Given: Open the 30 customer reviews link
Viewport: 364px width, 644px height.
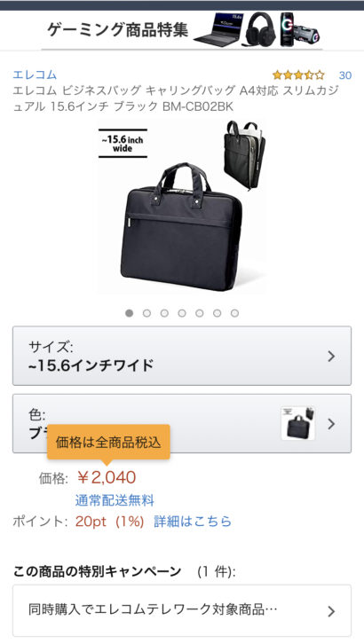Looking at the screenshot, I should click(345, 75).
